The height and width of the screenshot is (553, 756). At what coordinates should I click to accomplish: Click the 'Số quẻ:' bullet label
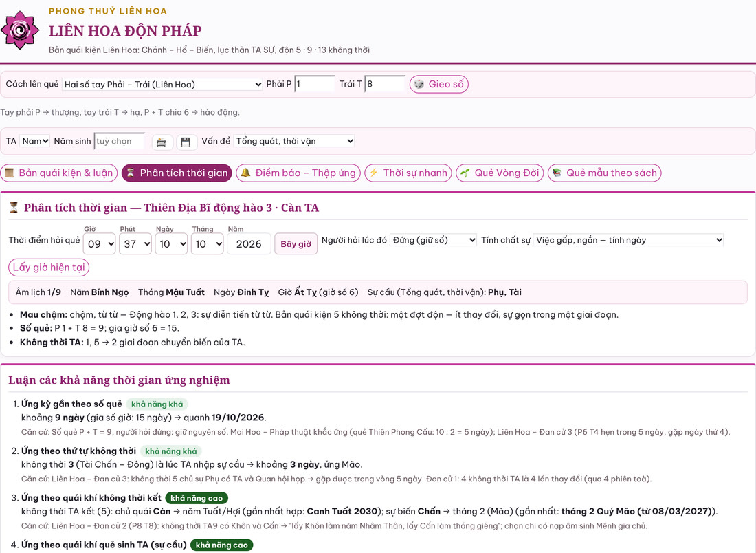[x=36, y=328]
